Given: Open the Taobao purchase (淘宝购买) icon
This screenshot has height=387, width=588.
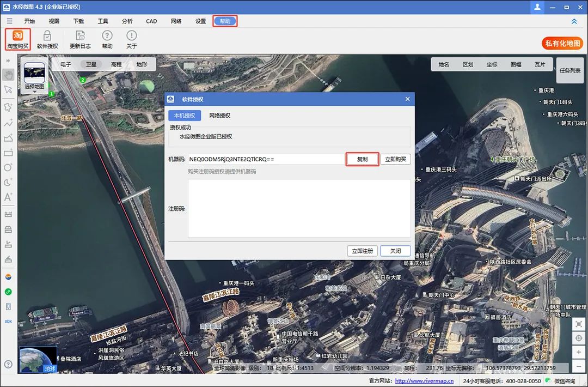Looking at the screenshot, I should point(17,39).
